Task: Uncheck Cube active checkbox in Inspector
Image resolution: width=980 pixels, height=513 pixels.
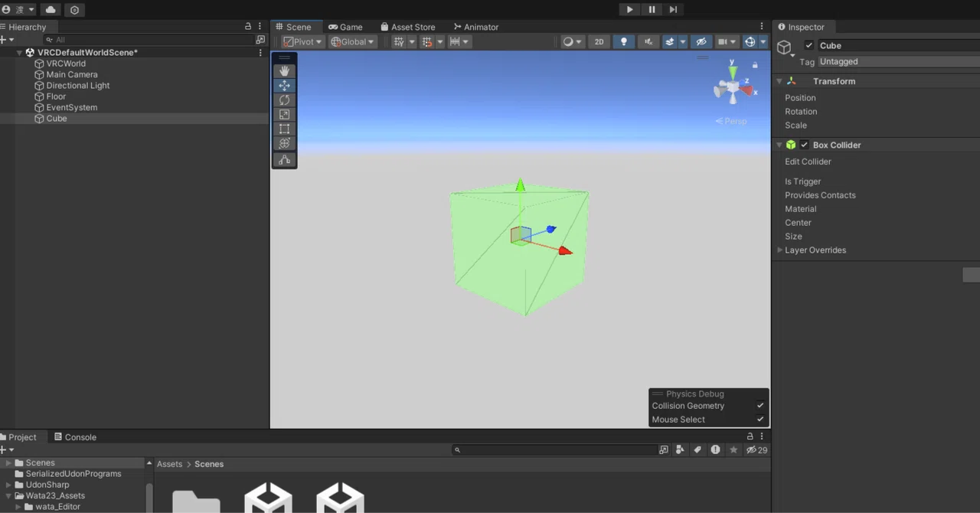Action: (809, 45)
